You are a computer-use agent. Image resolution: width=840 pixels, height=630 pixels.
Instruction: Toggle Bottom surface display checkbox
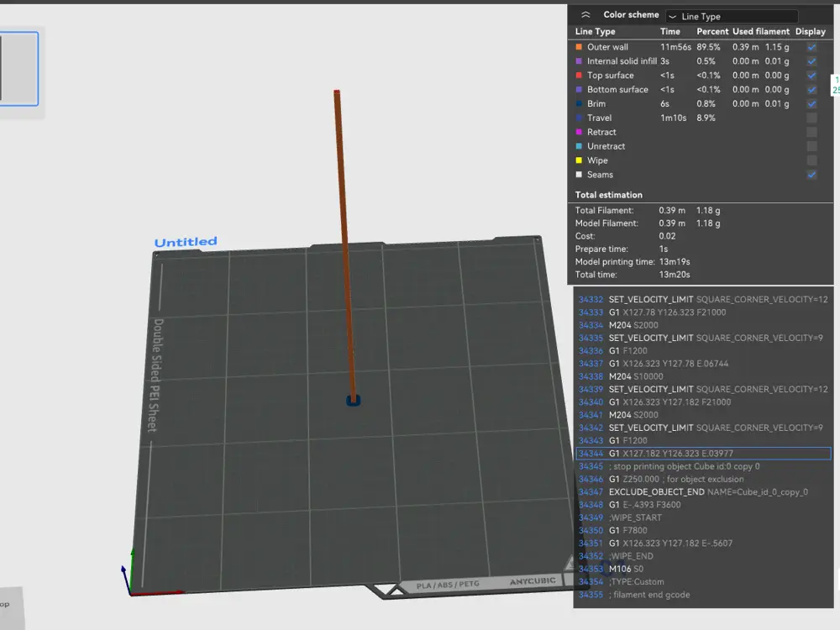[x=811, y=90]
